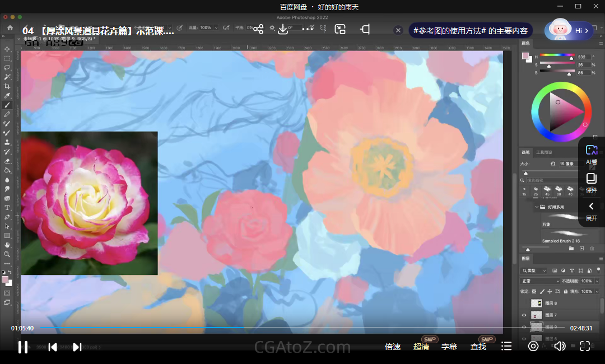Open the AI看 assistant panel
Image resolution: width=605 pixels, height=364 pixels.
click(x=591, y=154)
